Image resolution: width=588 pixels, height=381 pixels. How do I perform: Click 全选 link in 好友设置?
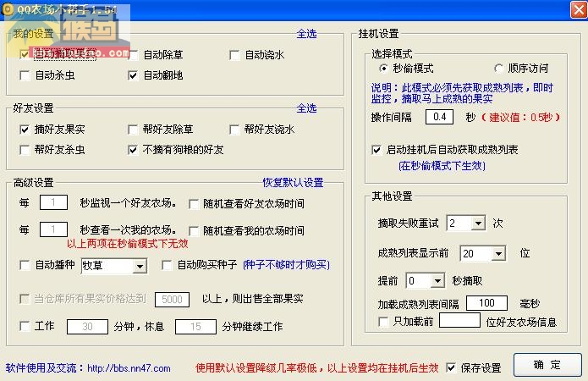tap(306, 108)
